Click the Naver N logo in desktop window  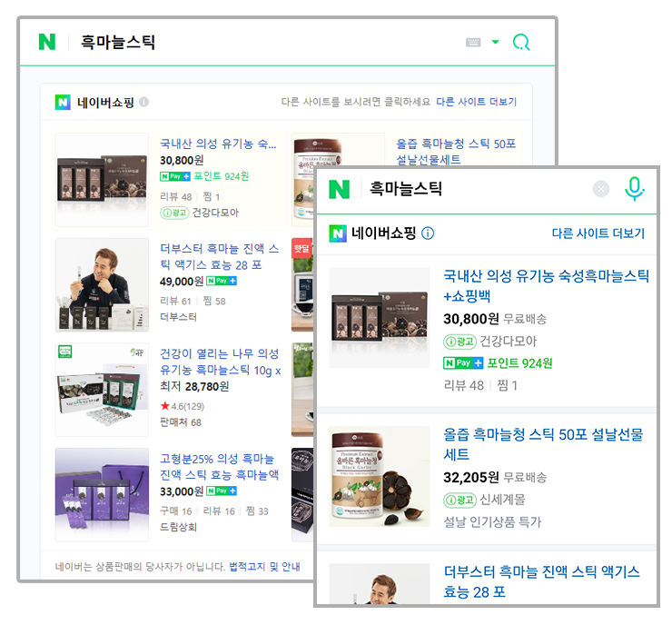[46, 42]
